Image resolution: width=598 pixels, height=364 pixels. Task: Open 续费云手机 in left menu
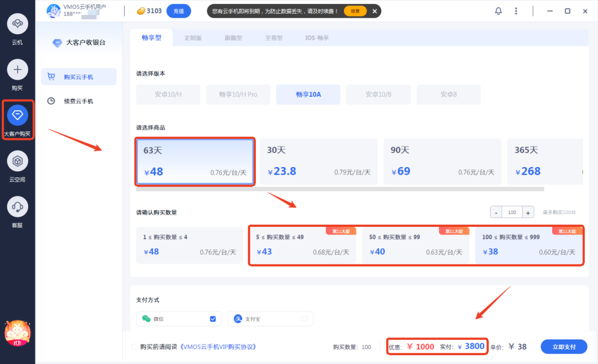coord(78,101)
